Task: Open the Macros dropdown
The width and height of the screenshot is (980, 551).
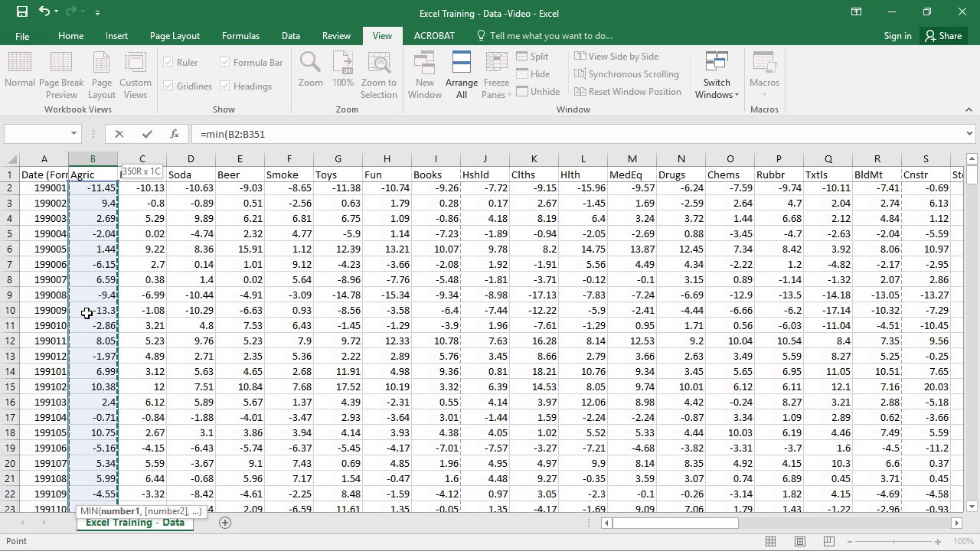Action: [x=764, y=76]
